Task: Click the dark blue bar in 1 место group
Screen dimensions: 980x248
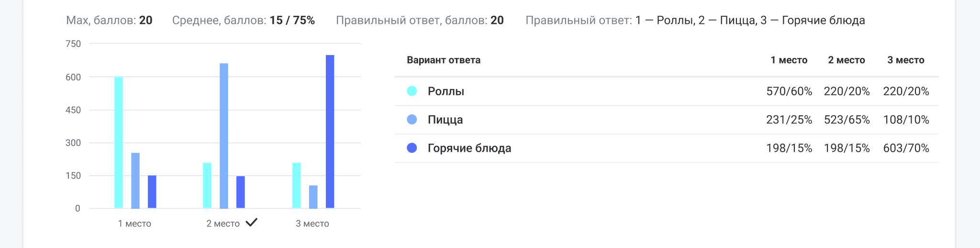Action: (x=152, y=192)
